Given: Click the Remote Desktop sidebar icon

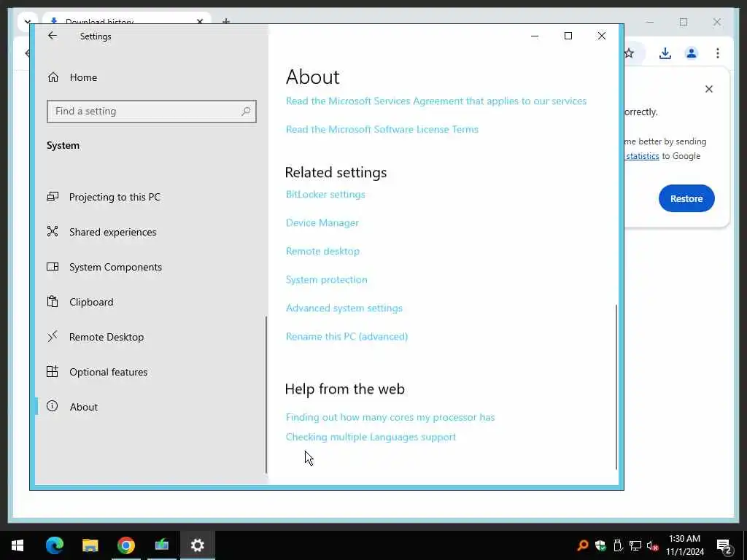Looking at the screenshot, I should pyautogui.click(x=53, y=336).
